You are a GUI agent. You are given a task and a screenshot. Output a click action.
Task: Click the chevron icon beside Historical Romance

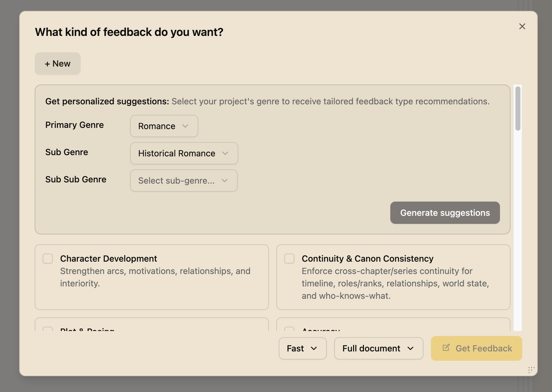pyautogui.click(x=225, y=153)
